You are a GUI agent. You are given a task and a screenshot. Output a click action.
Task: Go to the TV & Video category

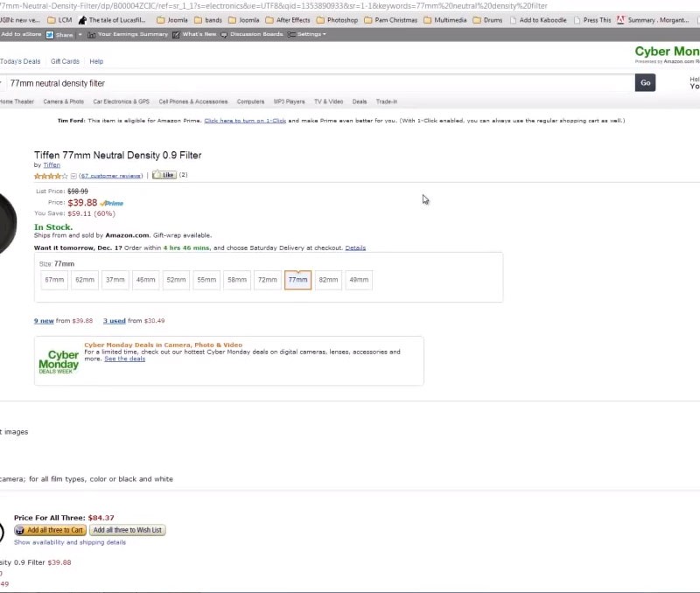click(x=328, y=101)
